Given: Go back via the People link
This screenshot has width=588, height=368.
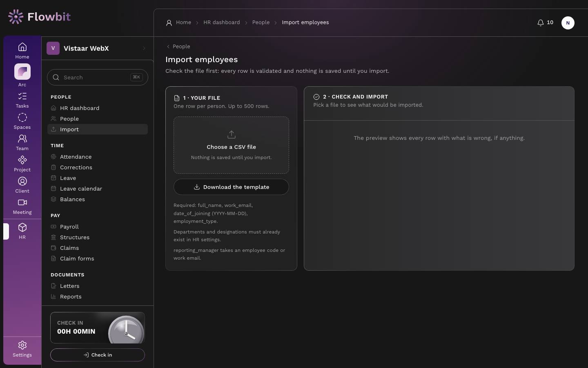Looking at the screenshot, I should (x=178, y=47).
